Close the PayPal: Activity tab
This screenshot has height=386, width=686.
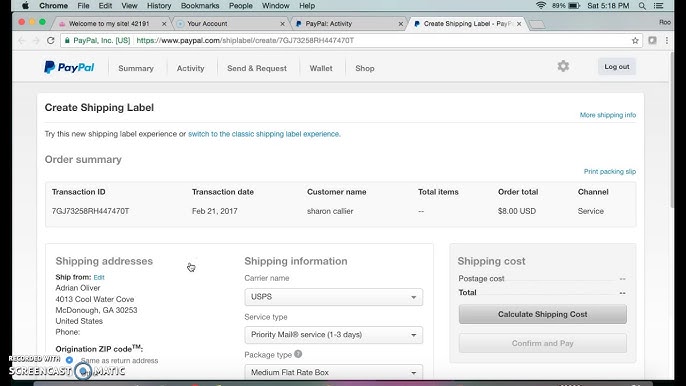pos(400,24)
